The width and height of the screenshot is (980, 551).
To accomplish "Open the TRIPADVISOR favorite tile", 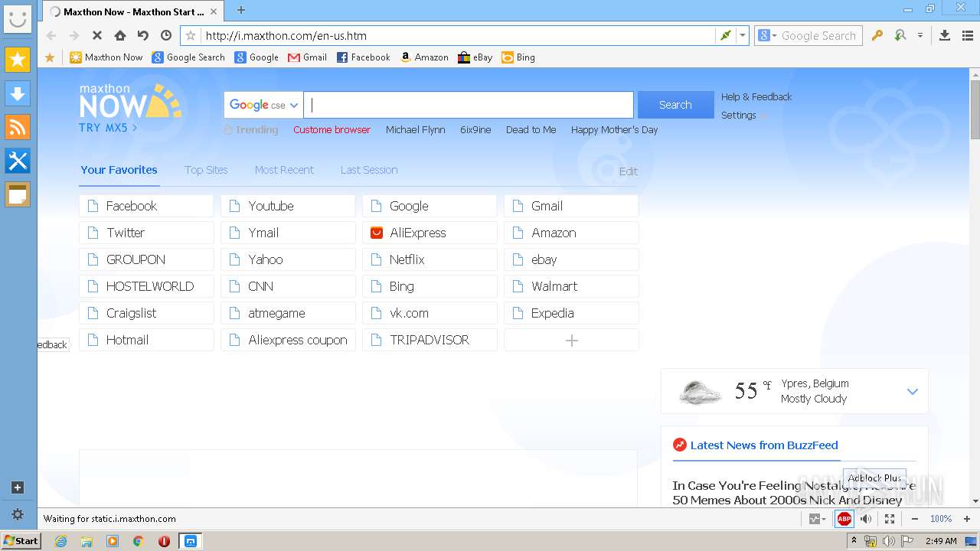I will [x=430, y=340].
